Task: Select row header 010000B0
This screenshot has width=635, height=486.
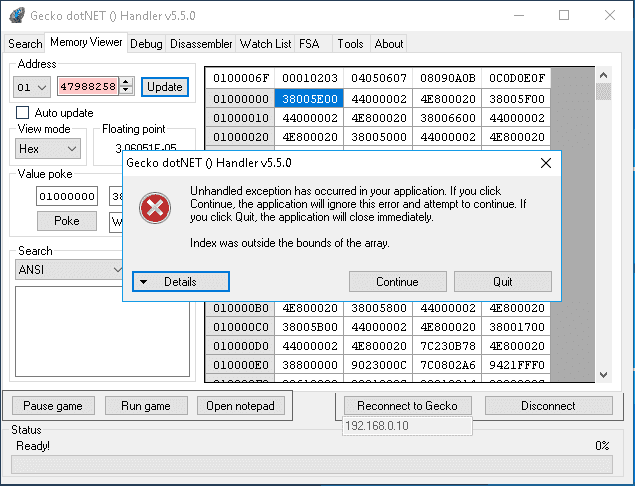Action: (241, 308)
